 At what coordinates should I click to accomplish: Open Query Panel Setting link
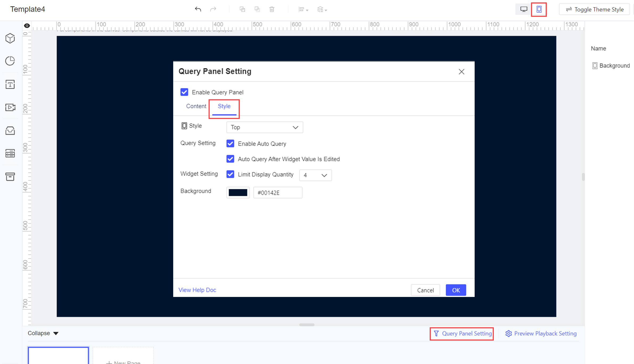[463, 333]
